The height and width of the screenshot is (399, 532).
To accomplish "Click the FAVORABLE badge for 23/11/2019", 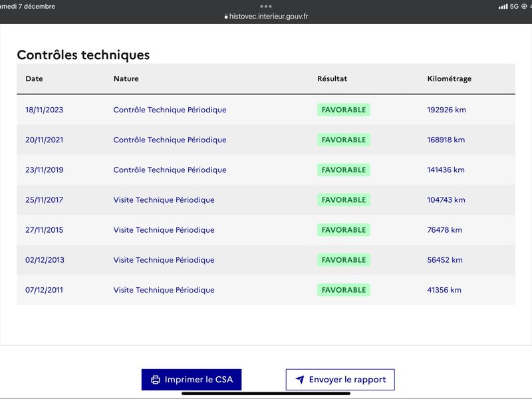I will coord(344,170).
